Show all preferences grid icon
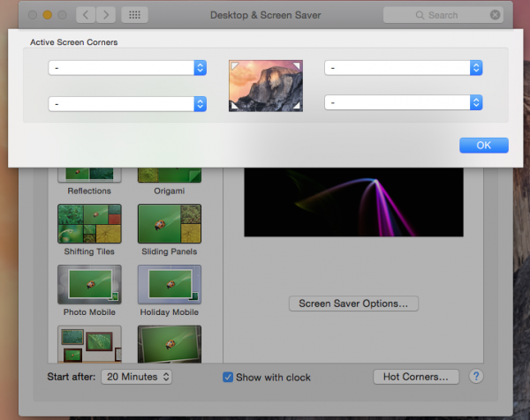 [x=134, y=15]
